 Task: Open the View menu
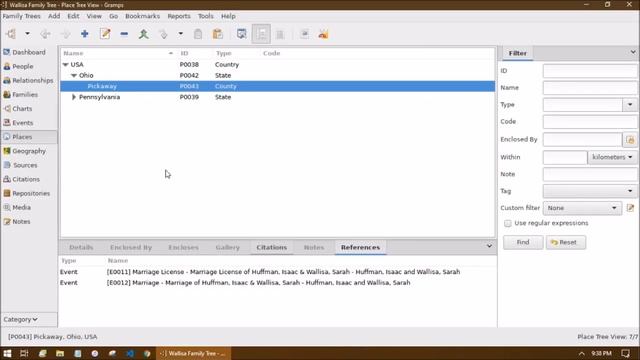pos(94,16)
